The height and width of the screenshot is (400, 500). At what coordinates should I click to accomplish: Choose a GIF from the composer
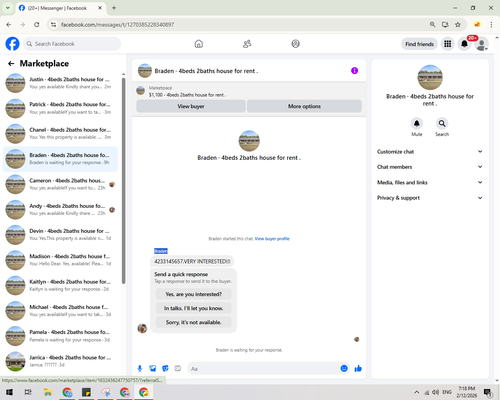coord(178,368)
